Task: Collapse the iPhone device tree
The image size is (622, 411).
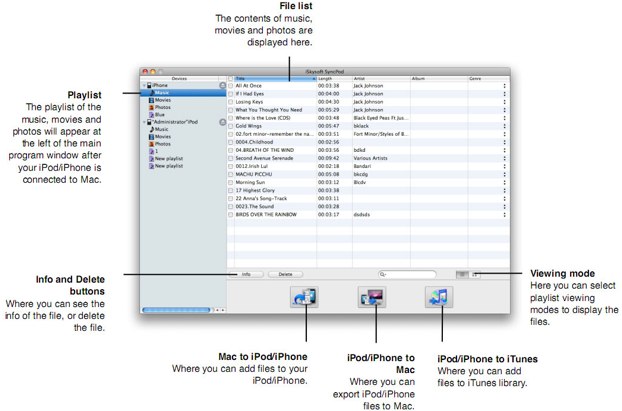Action: [144, 85]
